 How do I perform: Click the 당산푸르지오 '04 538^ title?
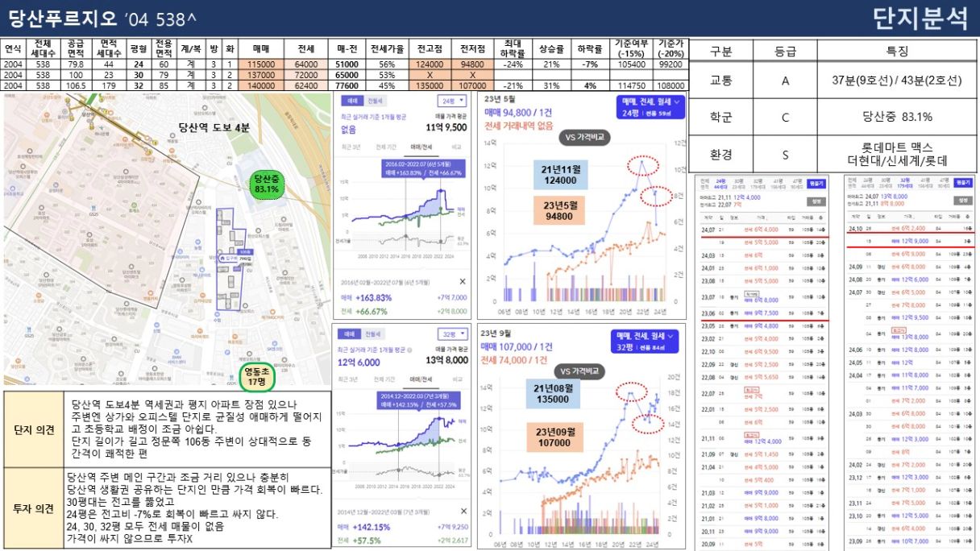[x=103, y=18]
